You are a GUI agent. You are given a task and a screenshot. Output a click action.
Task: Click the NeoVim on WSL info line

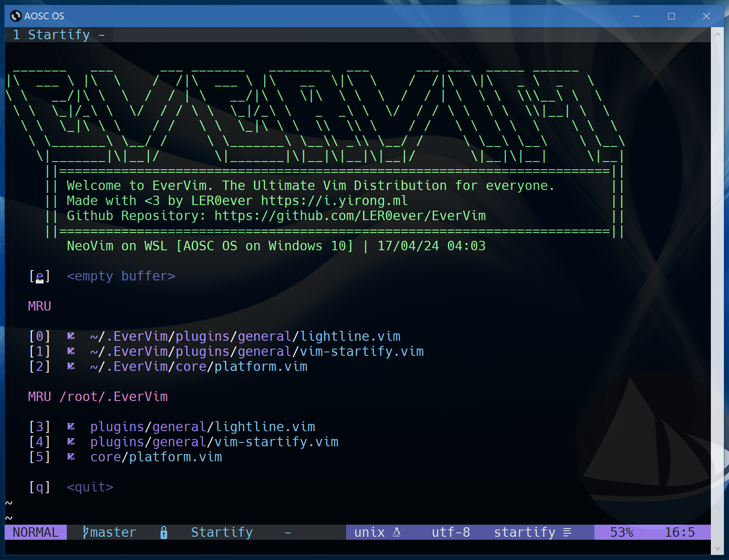coord(276,246)
